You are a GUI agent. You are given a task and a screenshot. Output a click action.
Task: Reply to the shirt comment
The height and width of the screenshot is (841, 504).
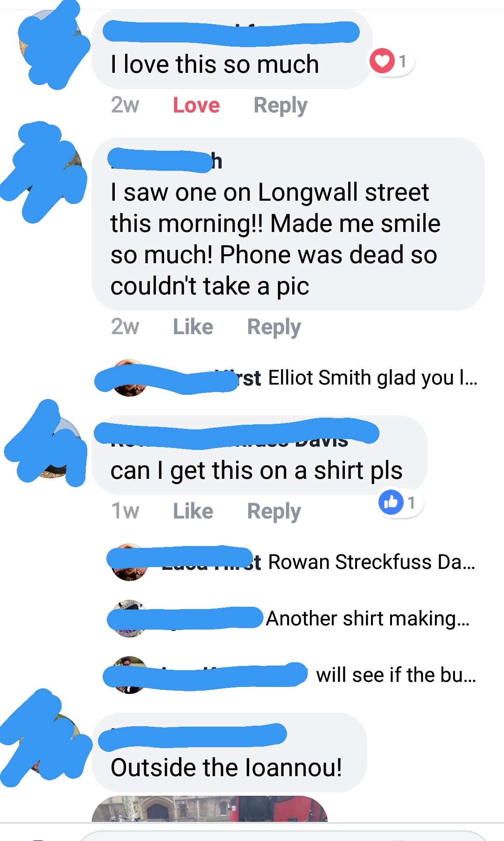(x=274, y=511)
